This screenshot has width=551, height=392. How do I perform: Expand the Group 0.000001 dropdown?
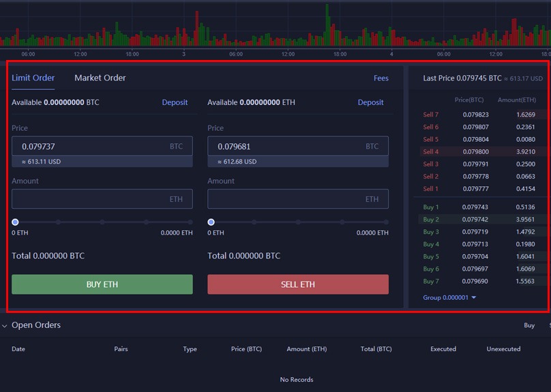pyautogui.click(x=450, y=298)
